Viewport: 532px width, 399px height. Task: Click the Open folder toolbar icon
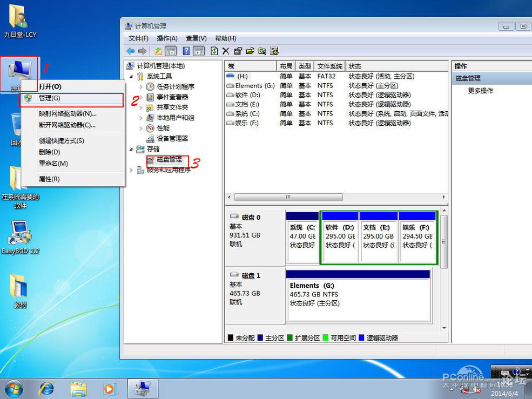click(x=250, y=51)
